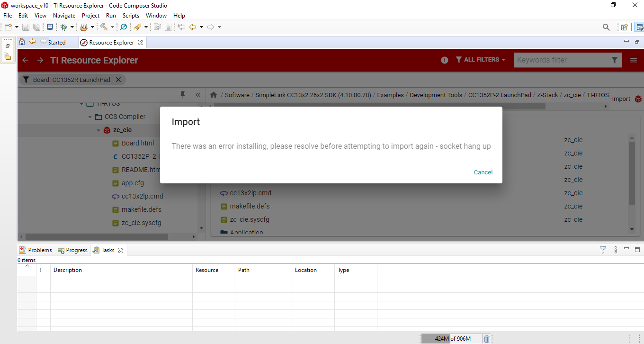
Task: Click the yellow Back arrow in main toolbar
Action: [193, 27]
